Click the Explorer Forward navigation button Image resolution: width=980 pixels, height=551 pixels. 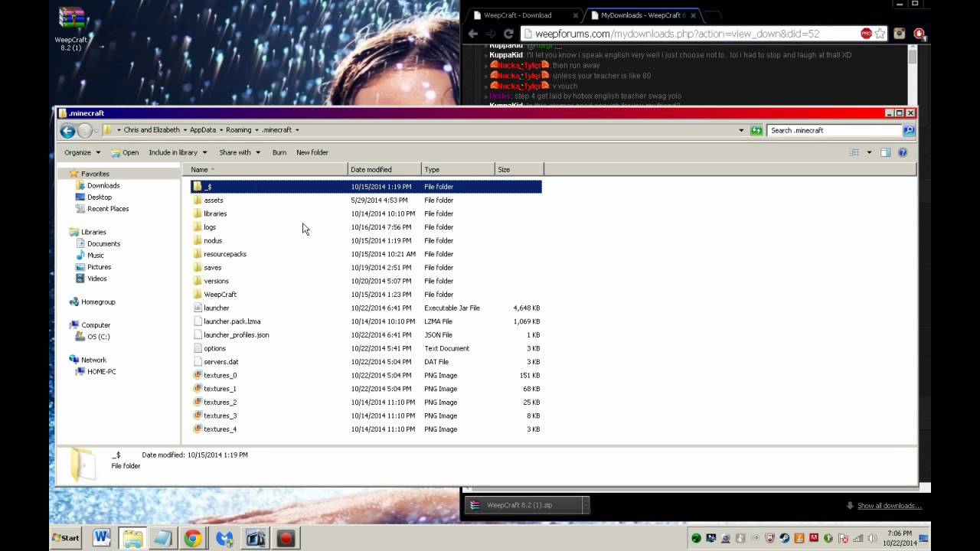tap(84, 131)
